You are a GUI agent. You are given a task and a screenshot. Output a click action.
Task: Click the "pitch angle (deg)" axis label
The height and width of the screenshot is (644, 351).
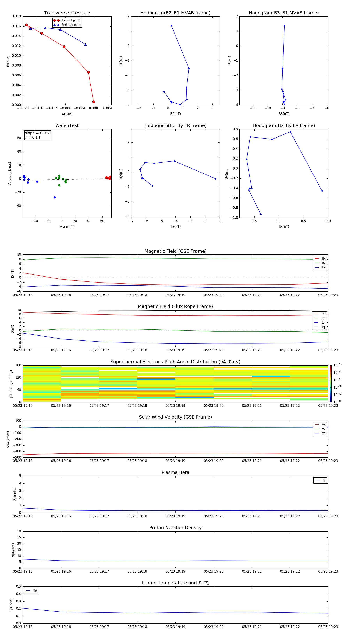pos(11,384)
